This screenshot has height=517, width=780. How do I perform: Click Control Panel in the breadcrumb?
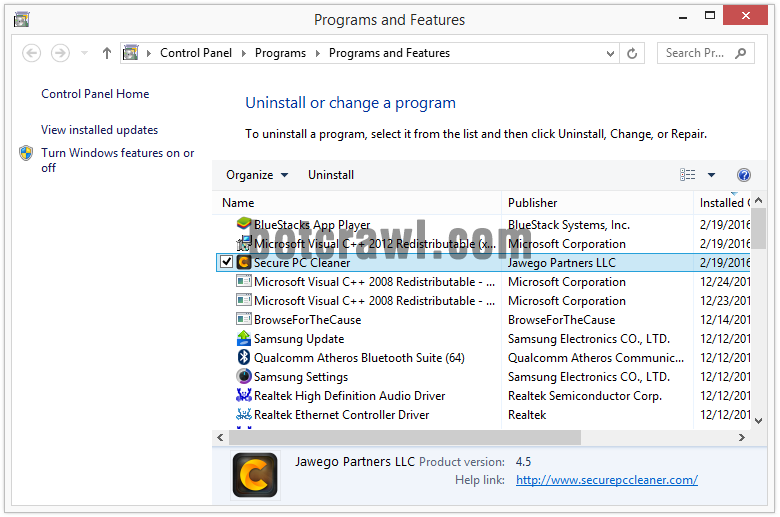[196, 53]
